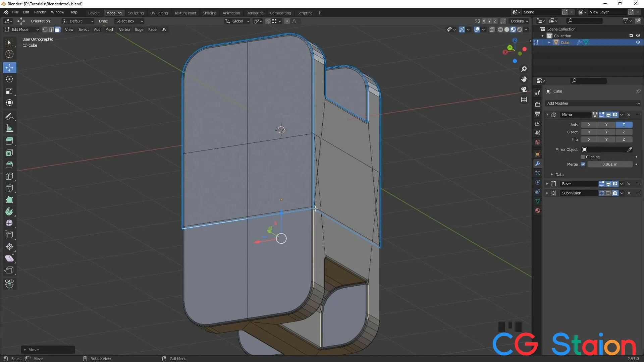
Task: Select the Move tool in the toolbar
Action: 9,67
